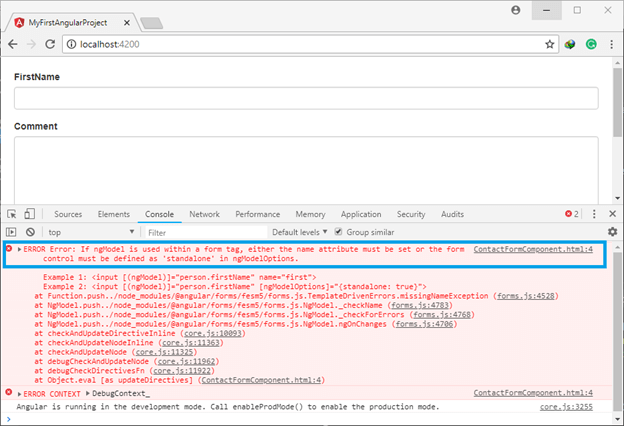This screenshot has height=426, width=624.
Task: Expand the ERROR Error message
Action: click(19, 250)
